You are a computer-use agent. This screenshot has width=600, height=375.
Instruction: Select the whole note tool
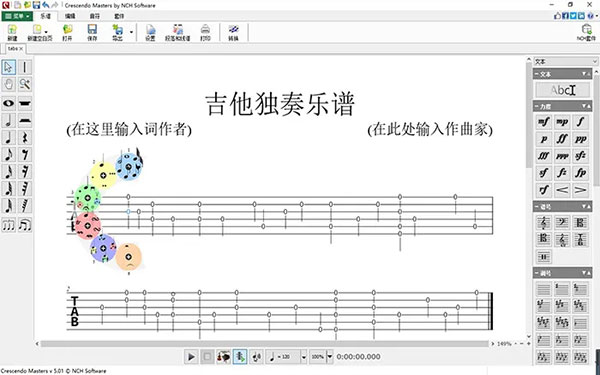click(x=8, y=103)
